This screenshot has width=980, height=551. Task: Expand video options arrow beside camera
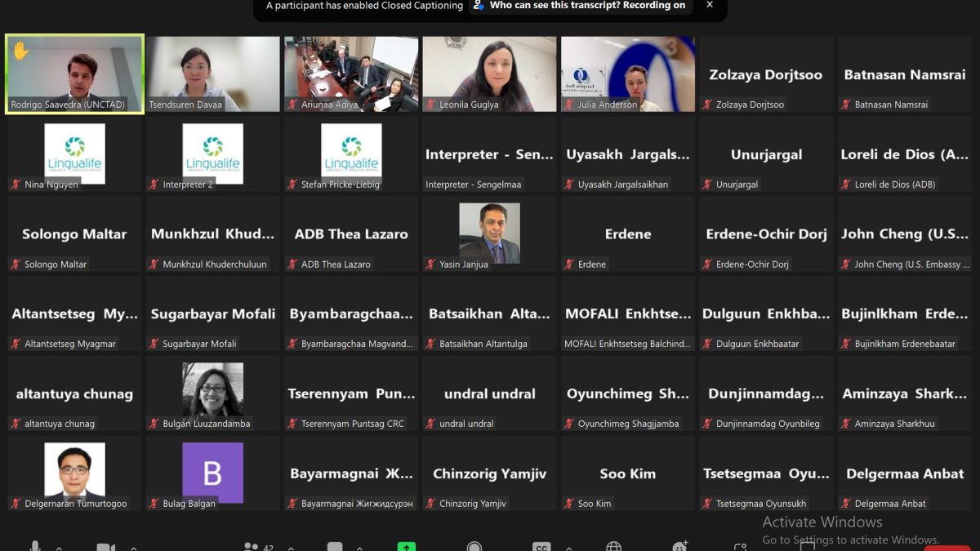[x=133, y=548]
